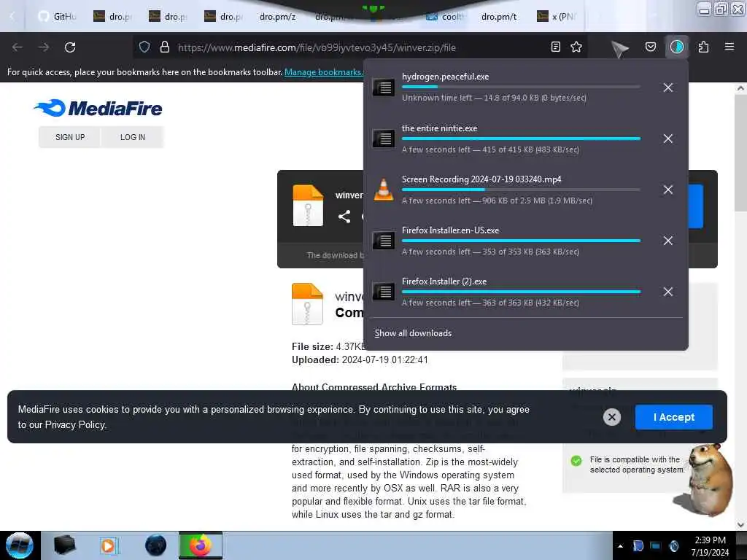This screenshot has height=560, width=747.
Task: Go forward to the next page
Action: point(44,47)
